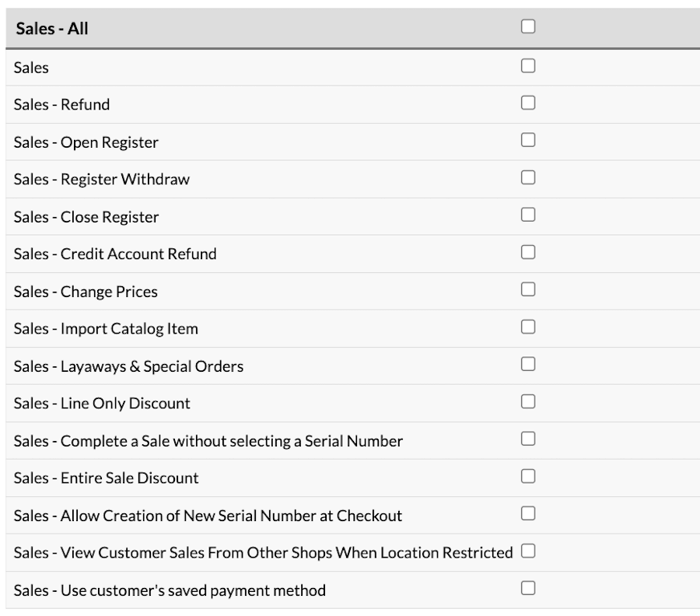The image size is (700, 616).
Task: Tick the Sales - Refund checkbox
Action: [x=528, y=103]
